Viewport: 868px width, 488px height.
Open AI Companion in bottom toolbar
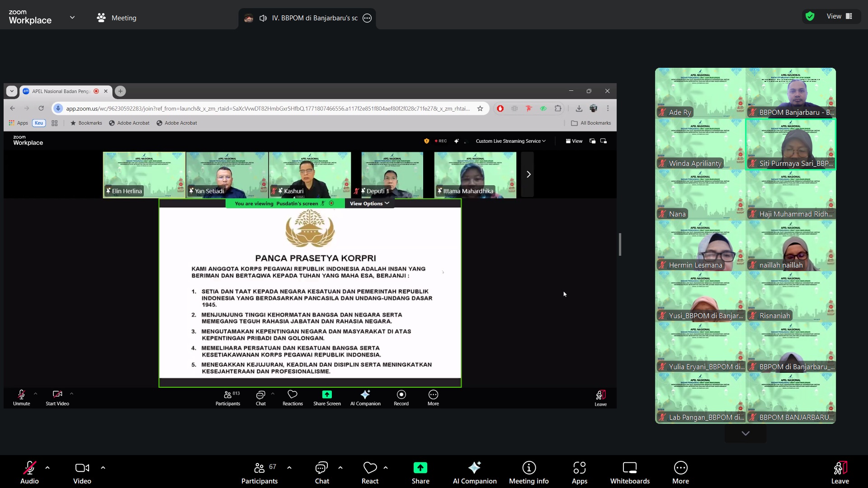474,472
